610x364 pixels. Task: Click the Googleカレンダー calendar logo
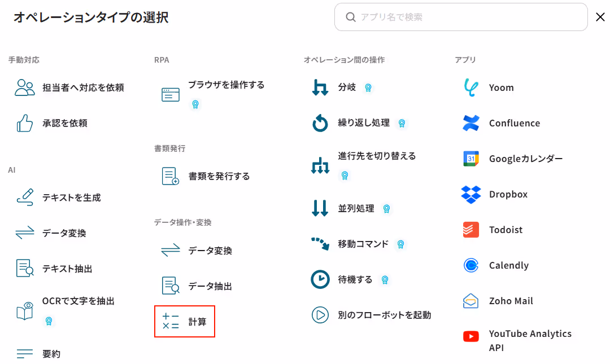[x=471, y=158]
